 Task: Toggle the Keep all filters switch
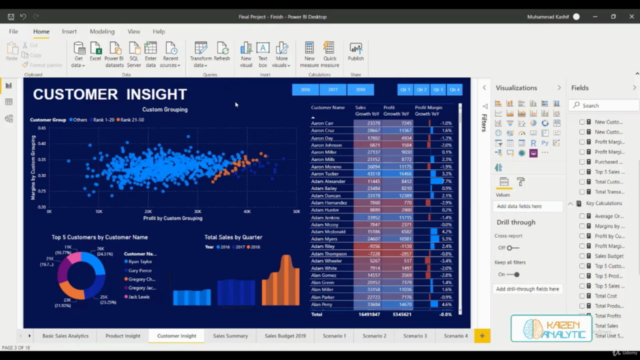tap(513, 275)
